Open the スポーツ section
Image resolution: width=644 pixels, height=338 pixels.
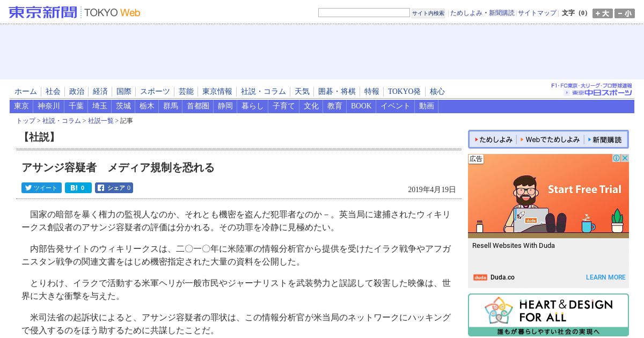[x=155, y=92]
